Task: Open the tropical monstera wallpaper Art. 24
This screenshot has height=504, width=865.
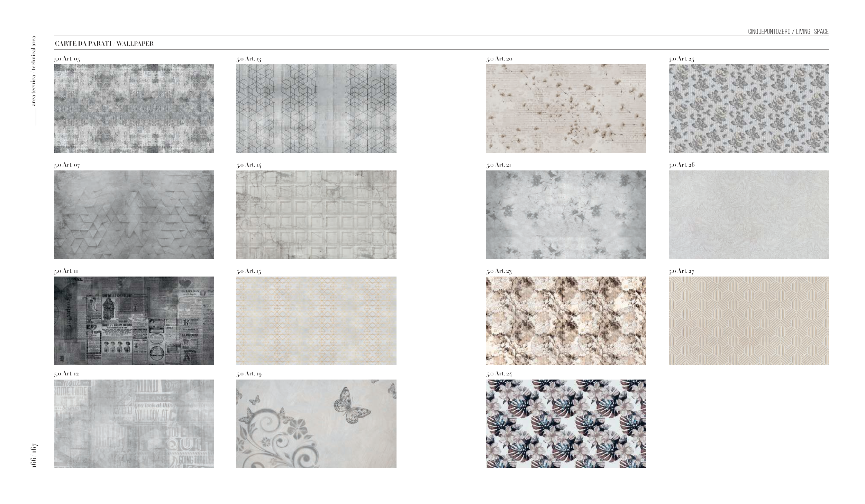Action: click(566, 423)
